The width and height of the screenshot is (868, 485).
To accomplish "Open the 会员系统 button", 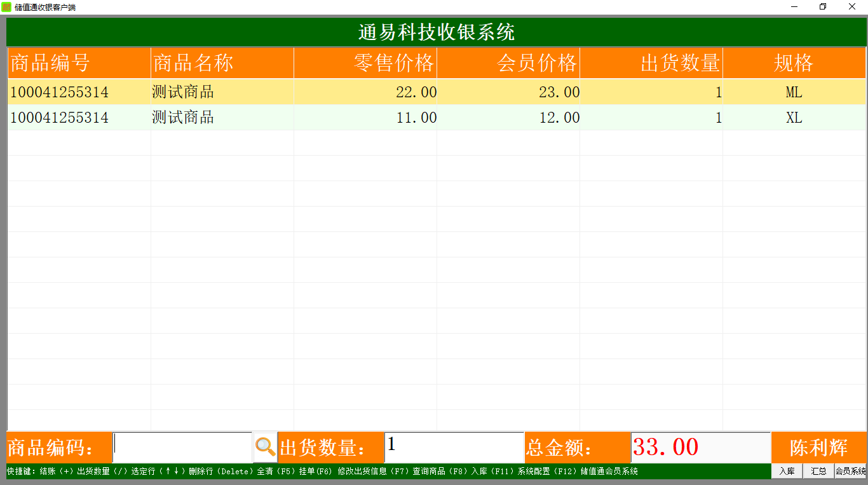I will [851, 471].
